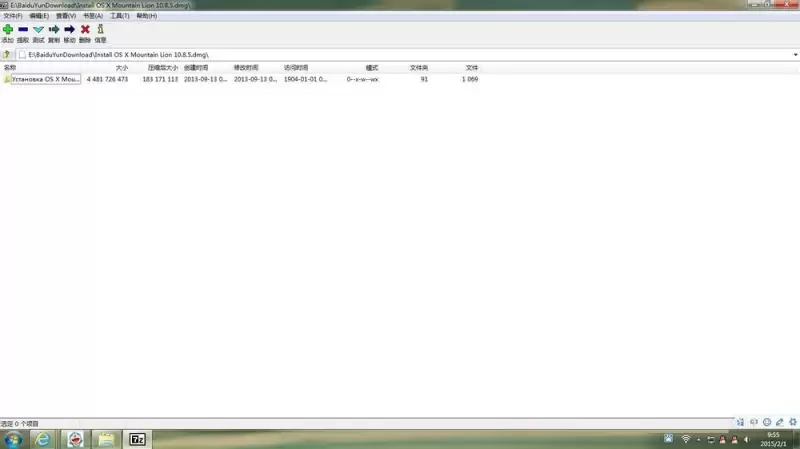
Task: Click the red Delete (删除) X icon
Action: (85, 30)
